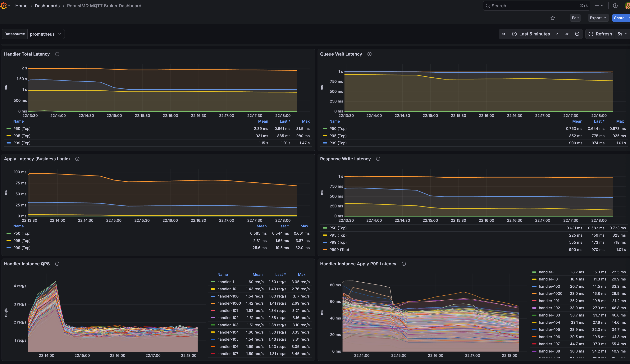Image resolution: width=630 pixels, height=364 pixels.
Task: Toggle the P999 (Tcp) series in Response Write Latency
Action: (339, 249)
